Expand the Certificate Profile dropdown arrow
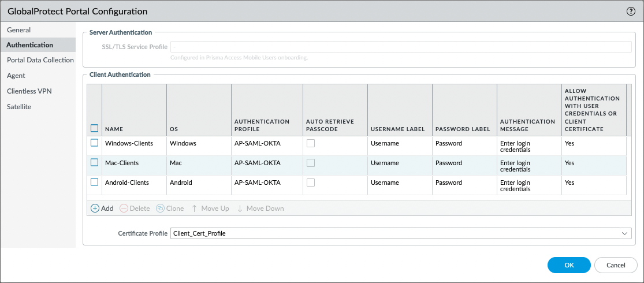Screen dimensions: 644x283 624,233
